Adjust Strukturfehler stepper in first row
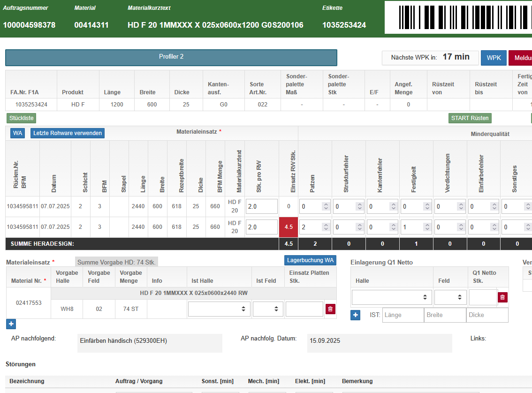 [x=359, y=206]
